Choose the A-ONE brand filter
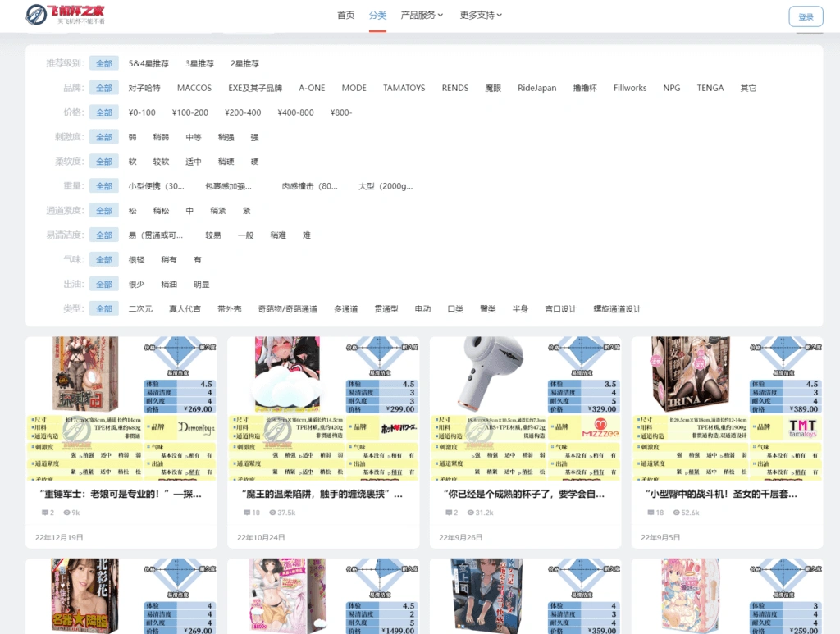 tap(312, 88)
